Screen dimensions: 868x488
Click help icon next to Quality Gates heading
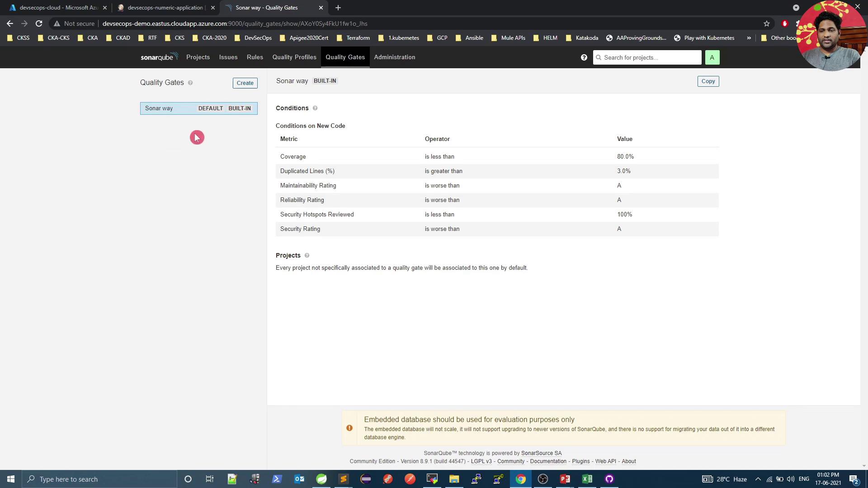click(x=190, y=83)
